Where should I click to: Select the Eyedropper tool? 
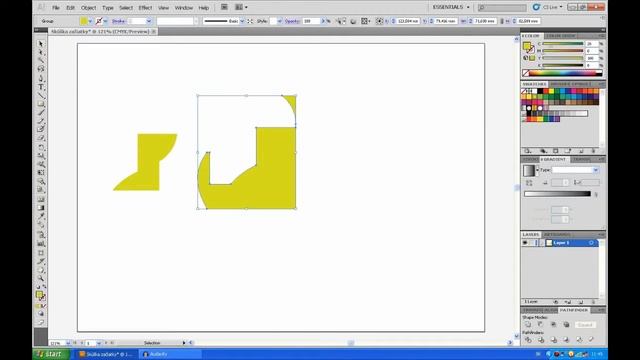tap(41, 216)
